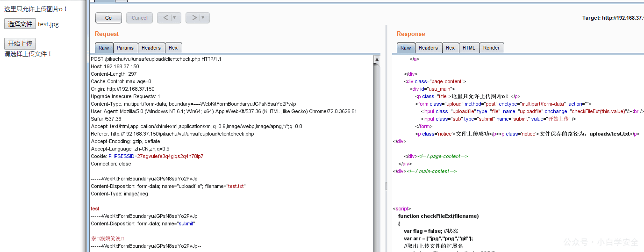This screenshot has height=252, width=644.
Task: Open the Response Render tab
Action: (x=492, y=48)
